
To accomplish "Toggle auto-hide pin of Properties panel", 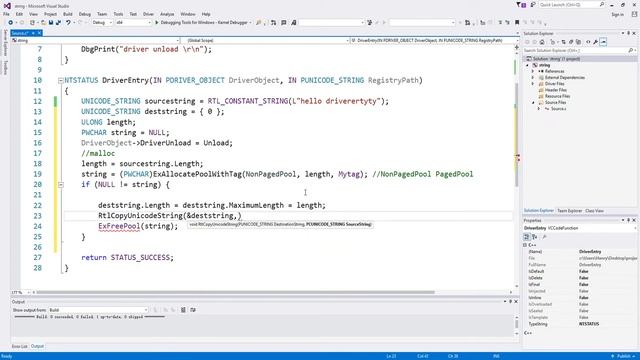I will (629, 220).
